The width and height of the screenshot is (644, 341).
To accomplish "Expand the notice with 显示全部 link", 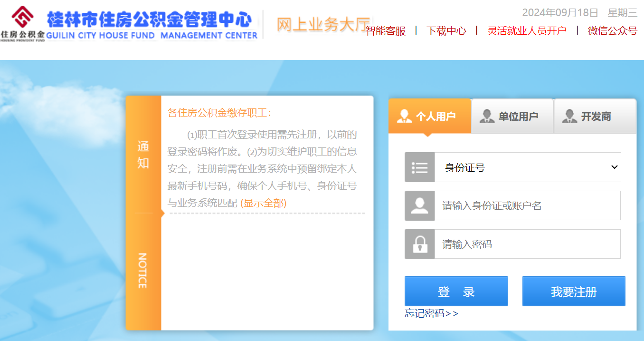I will [x=264, y=203].
